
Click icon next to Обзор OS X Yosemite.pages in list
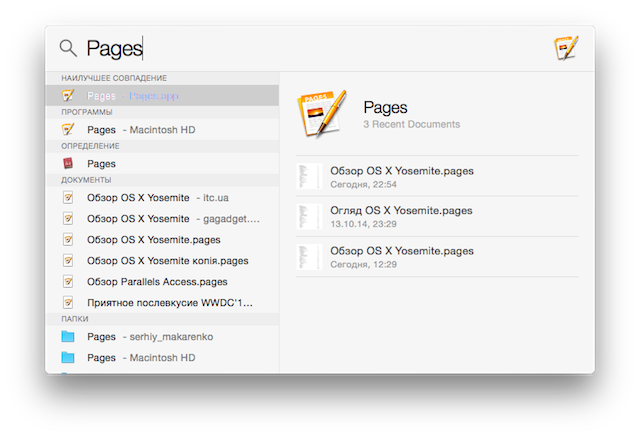point(68,240)
